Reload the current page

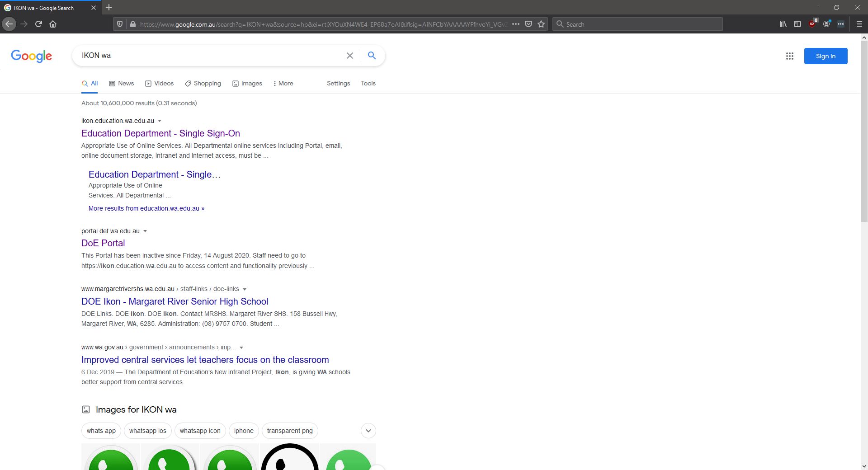pos(39,24)
